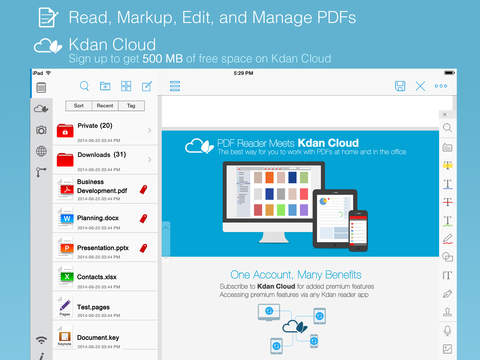Image resolution: width=480 pixels, height=360 pixels.
Task: Save document using floppy disk icon
Action: click(x=400, y=86)
